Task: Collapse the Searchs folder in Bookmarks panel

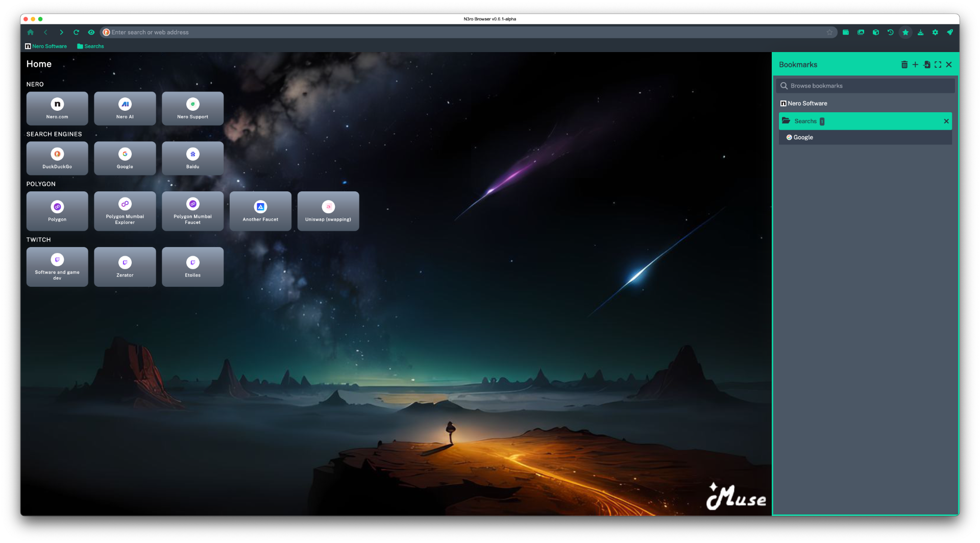Action: pyautogui.click(x=805, y=121)
